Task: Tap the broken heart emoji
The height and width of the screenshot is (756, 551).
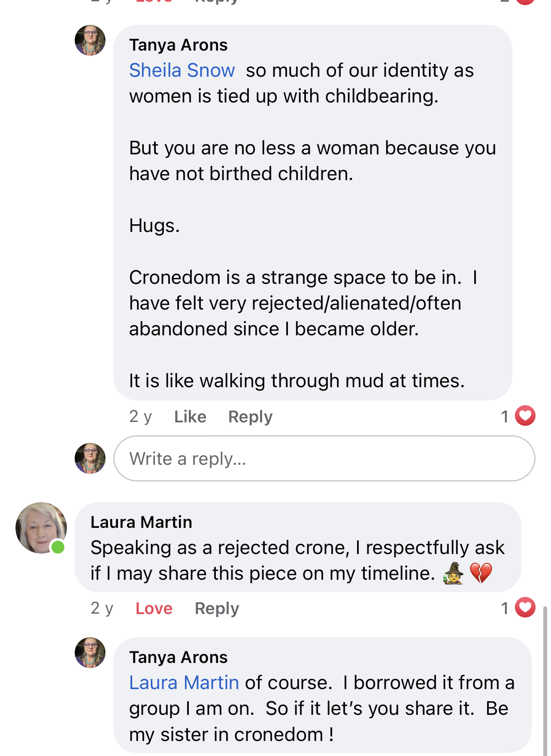Action: (481, 573)
